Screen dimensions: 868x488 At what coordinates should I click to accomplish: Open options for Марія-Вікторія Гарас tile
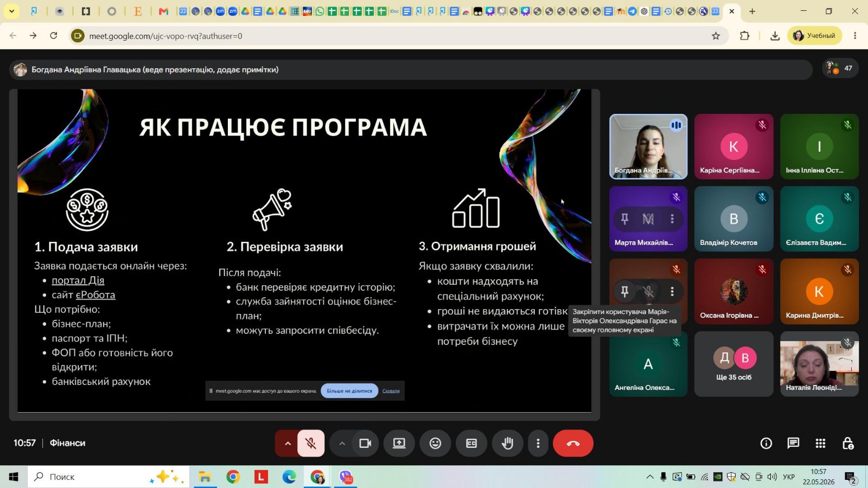point(672,292)
